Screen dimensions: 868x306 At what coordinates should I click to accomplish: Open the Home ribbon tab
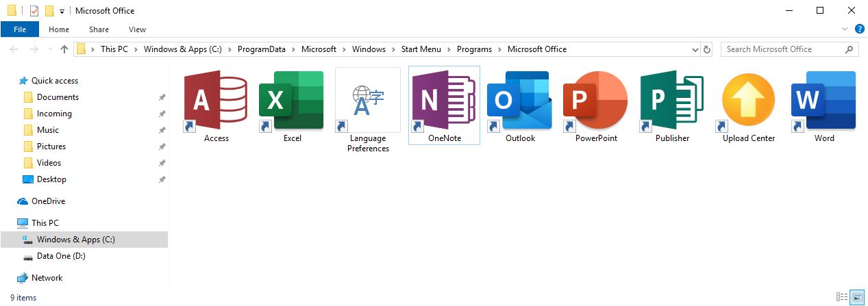(59, 29)
